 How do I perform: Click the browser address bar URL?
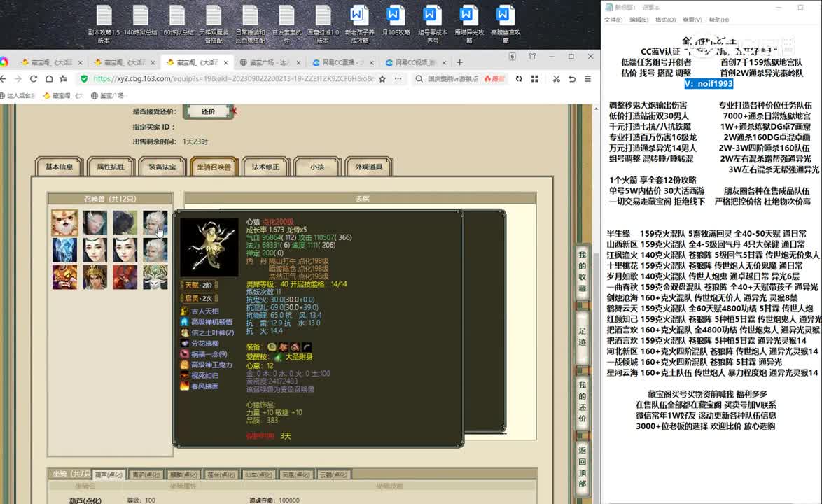pyautogui.click(x=233, y=78)
